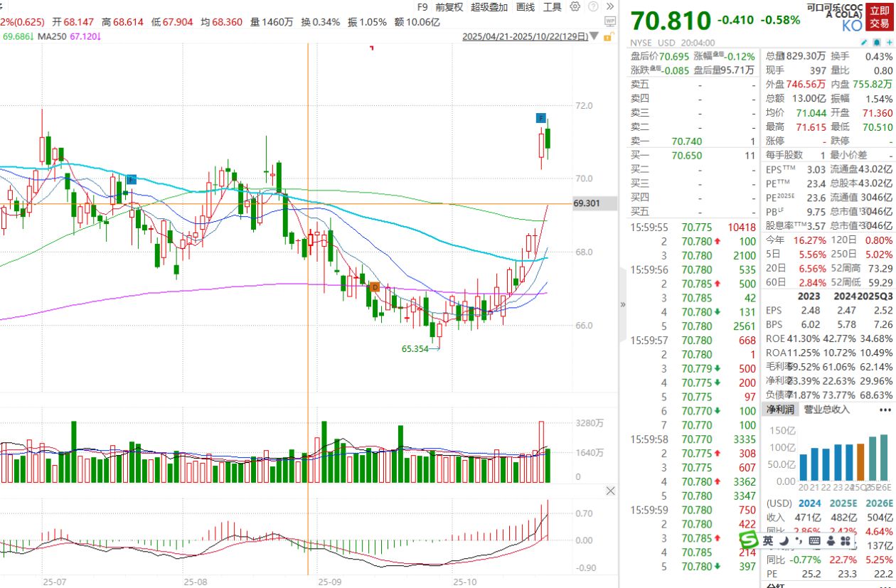This screenshot has width=896, height=588.
Task: Click the orange 25Q3 profit bar
Action: point(861,462)
